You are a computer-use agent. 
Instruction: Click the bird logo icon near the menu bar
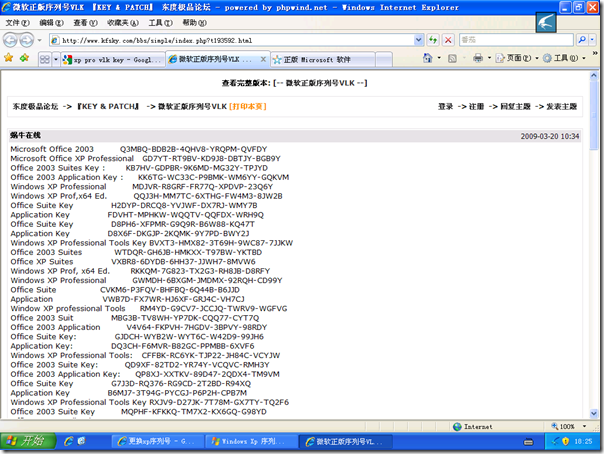(545, 22)
